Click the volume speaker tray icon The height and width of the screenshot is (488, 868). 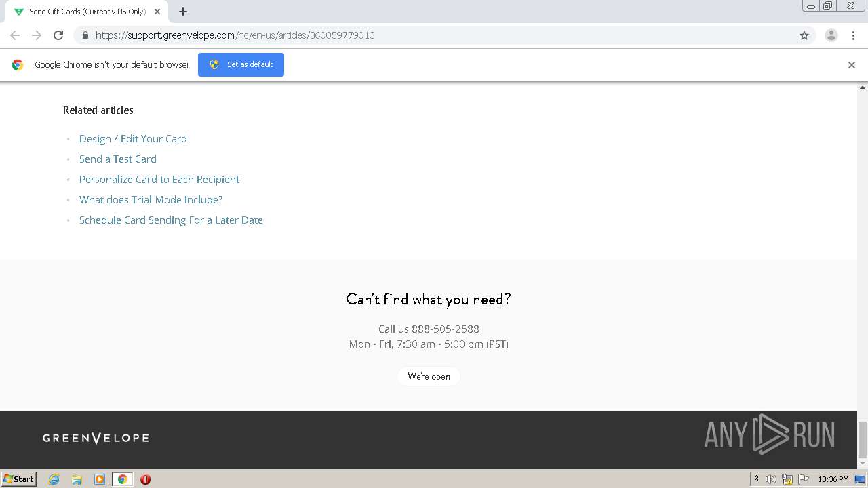771,479
